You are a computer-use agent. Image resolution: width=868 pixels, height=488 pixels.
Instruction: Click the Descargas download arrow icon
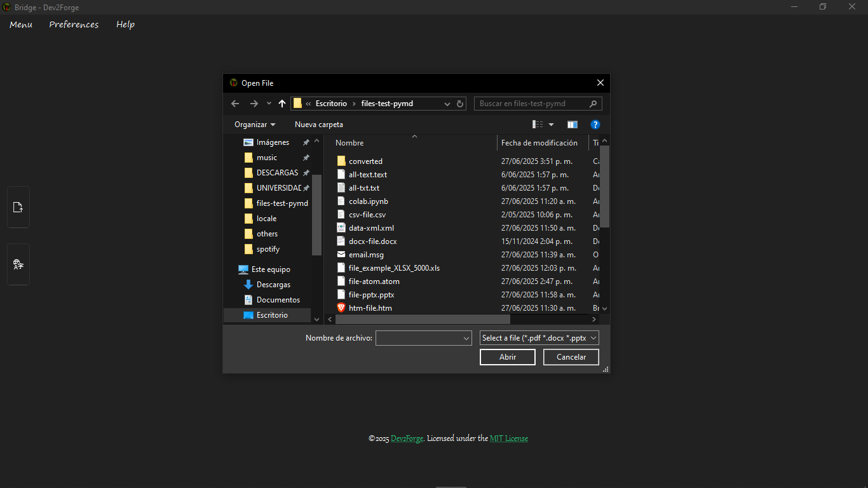(248, 285)
